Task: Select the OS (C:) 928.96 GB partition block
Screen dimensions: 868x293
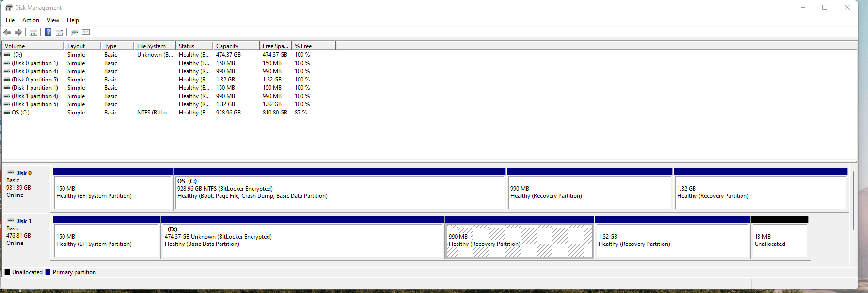Action: point(340,189)
